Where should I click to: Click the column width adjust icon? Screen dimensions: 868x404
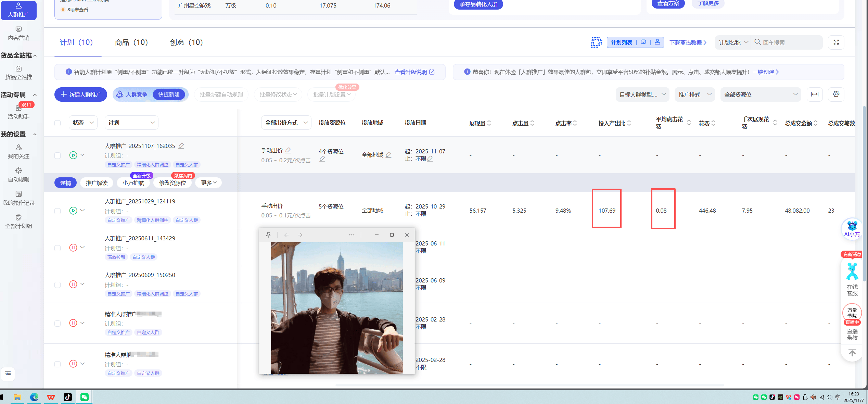coord(815,94)
